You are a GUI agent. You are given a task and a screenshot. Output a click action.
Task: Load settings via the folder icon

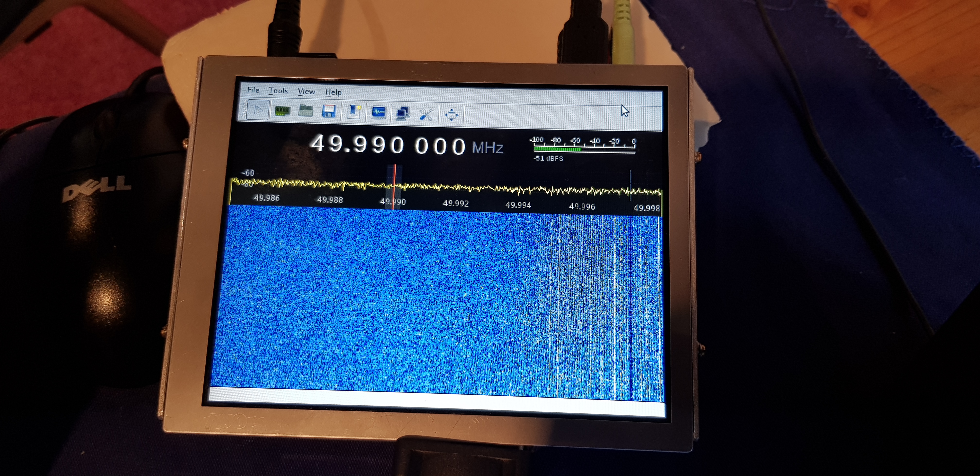(x=306, y=111)
